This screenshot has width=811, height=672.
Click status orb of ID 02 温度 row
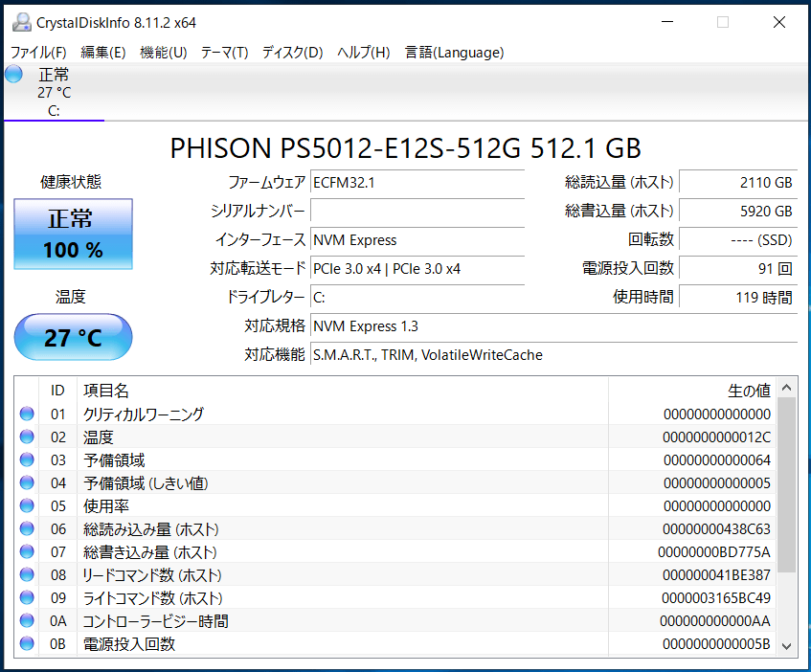click(x=27, y=437)
